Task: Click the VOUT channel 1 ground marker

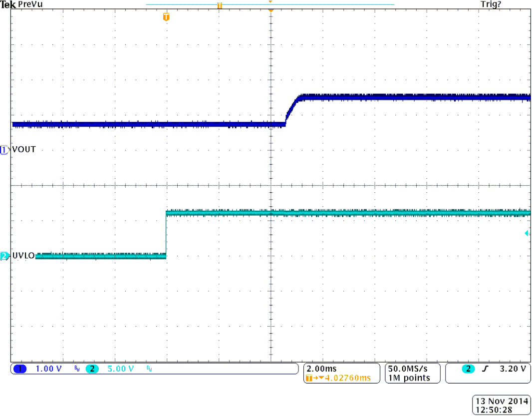Action: [x=4, y=150]
